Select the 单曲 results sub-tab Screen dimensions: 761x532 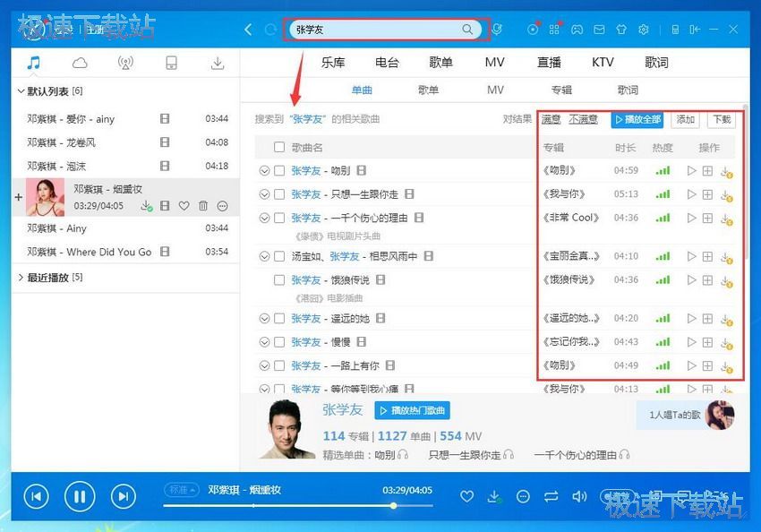click(362, 90)
